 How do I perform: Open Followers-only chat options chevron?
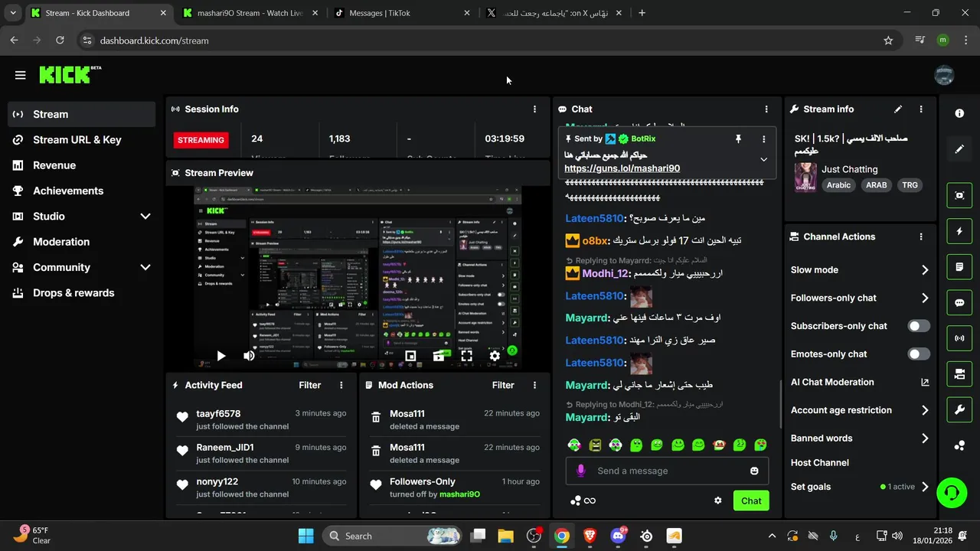(924, 298)
